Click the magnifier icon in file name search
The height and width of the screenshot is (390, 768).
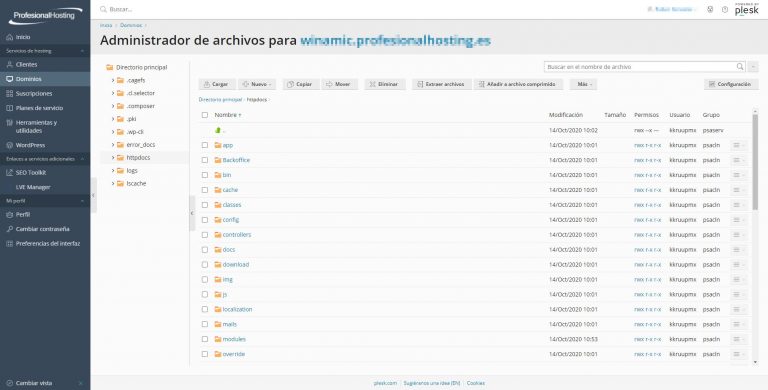tap(740, 67)
